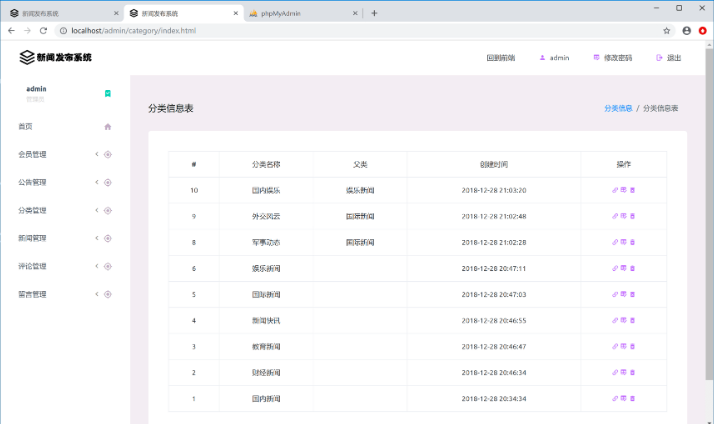This screenshot has height=424, width=714.
Task: Click the link icon in the 军事动态 row
Action: [614, 242]
